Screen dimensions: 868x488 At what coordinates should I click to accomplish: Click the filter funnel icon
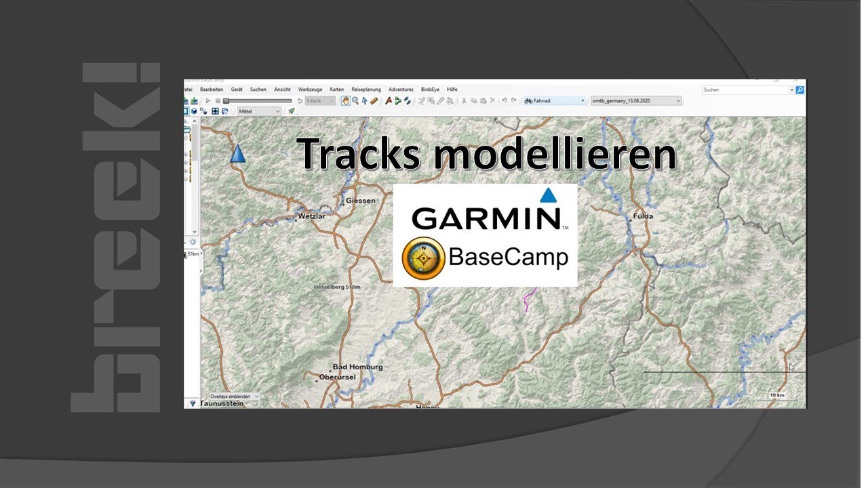click(x=193, y=403)
